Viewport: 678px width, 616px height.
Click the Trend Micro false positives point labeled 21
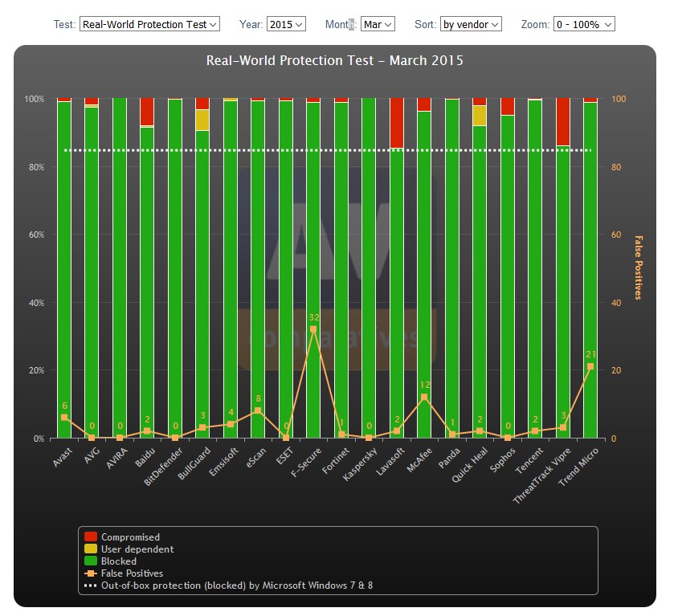590,366
